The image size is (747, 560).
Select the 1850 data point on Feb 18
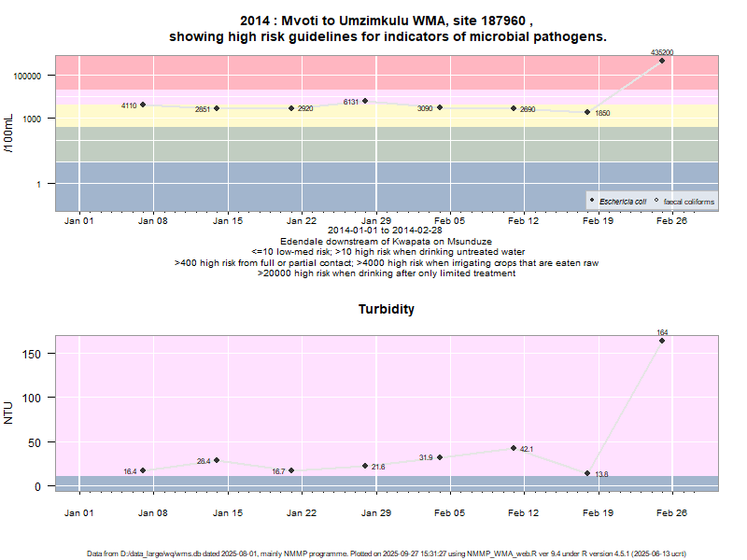(587, 112)
